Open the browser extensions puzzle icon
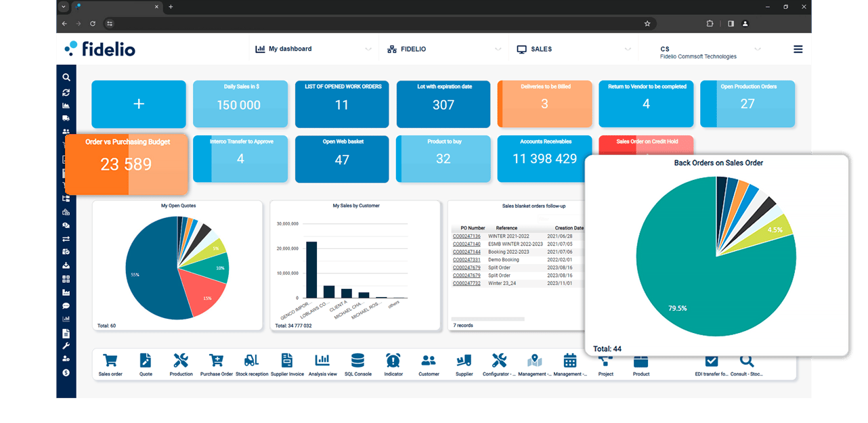The height and width of the screenshot is (423, 868). [710, 24]
